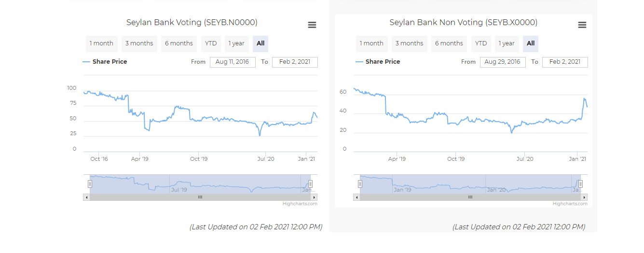Click Jul '19 label in Voting navigator
644x253 pixels.
coord(179,190)
